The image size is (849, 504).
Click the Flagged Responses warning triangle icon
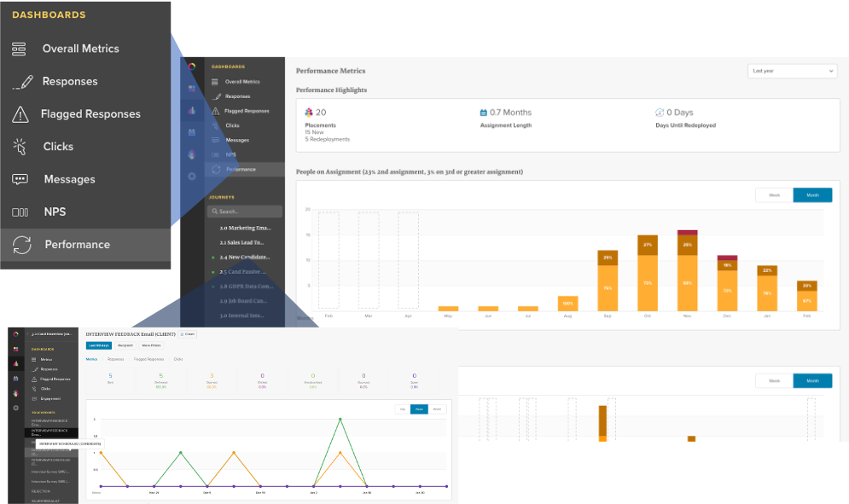(x=20, y=114)
